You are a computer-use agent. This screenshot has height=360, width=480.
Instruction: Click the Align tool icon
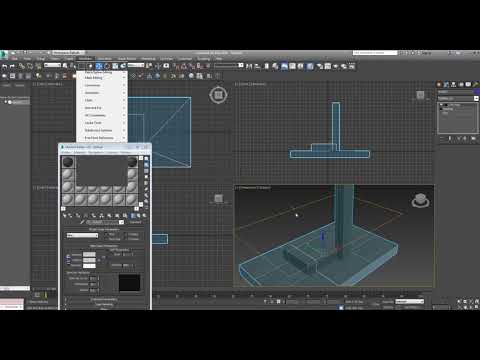[257, 66]
